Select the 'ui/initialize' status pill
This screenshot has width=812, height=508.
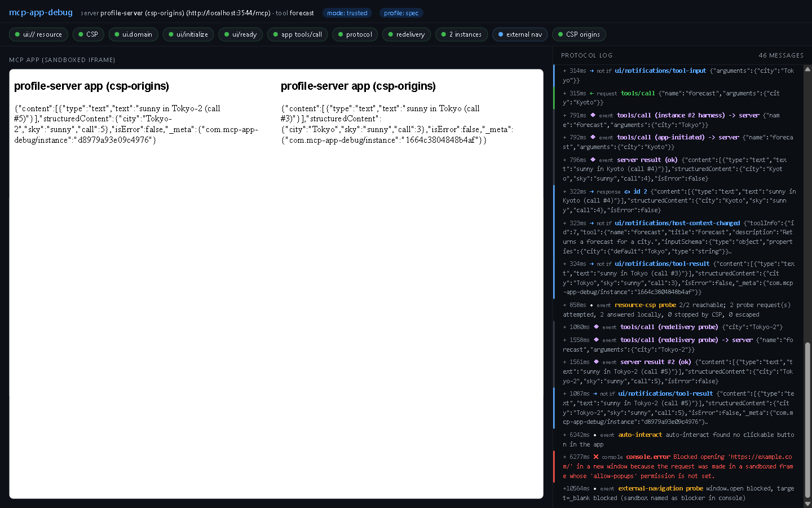pos(188,34)
